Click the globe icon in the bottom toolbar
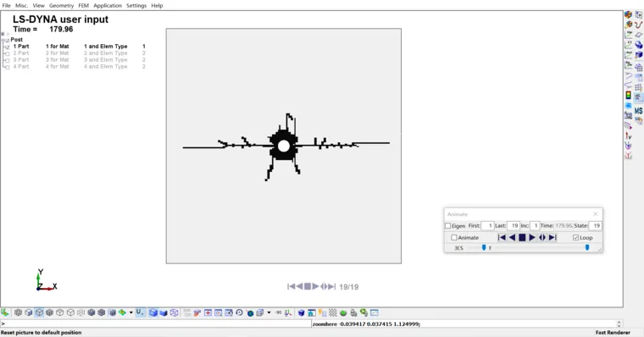 click(250, 312)
